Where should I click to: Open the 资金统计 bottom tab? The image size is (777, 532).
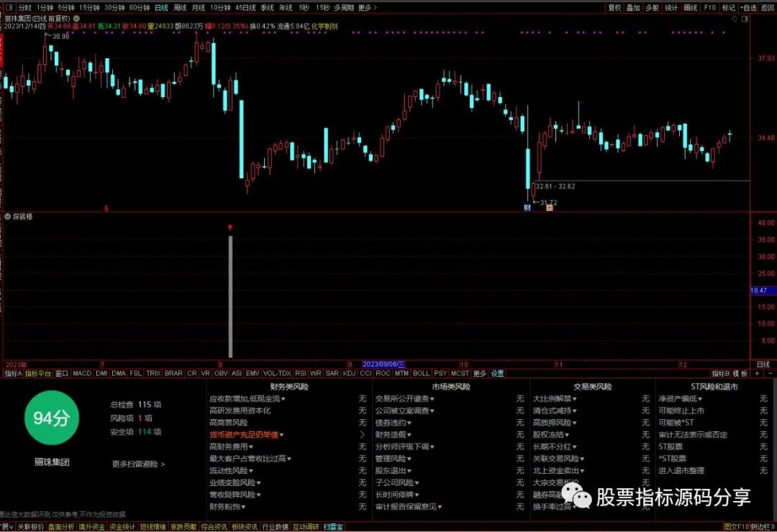122,526
